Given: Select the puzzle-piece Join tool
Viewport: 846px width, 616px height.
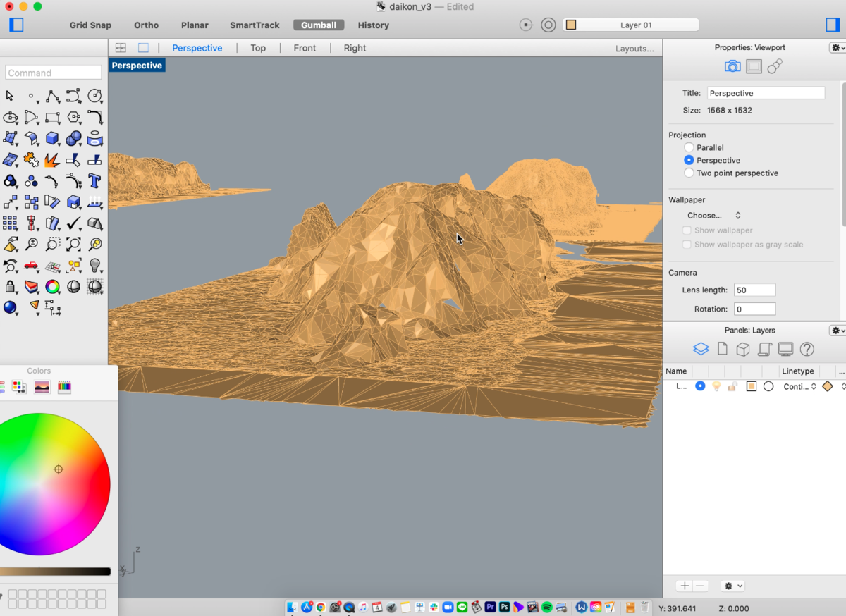Looking at the screenshot, I should click(x=31, y=160).
